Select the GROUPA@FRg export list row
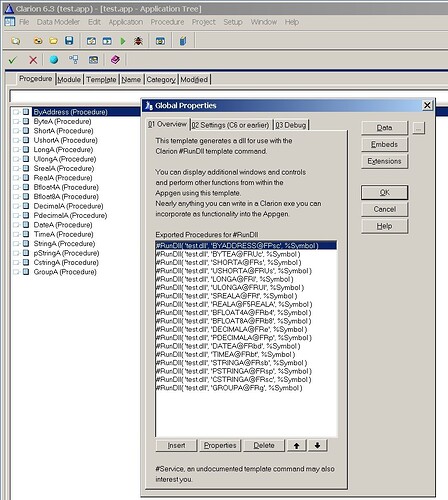Viewport: 448px width, 500px height. point(246,388)
